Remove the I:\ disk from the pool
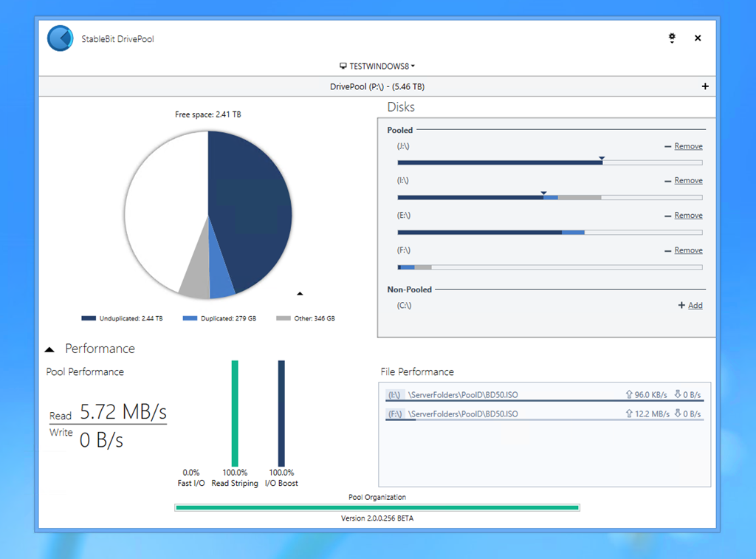The width and height of the screenshot is (756, 559). (688, 180)
